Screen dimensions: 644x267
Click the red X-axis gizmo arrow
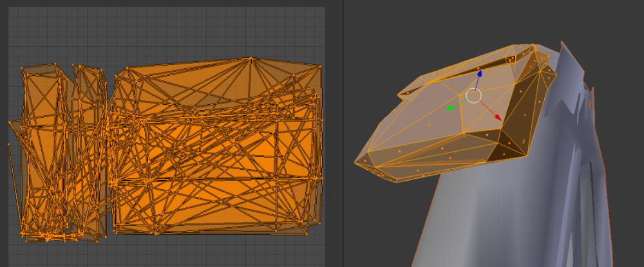pos(498,117)
